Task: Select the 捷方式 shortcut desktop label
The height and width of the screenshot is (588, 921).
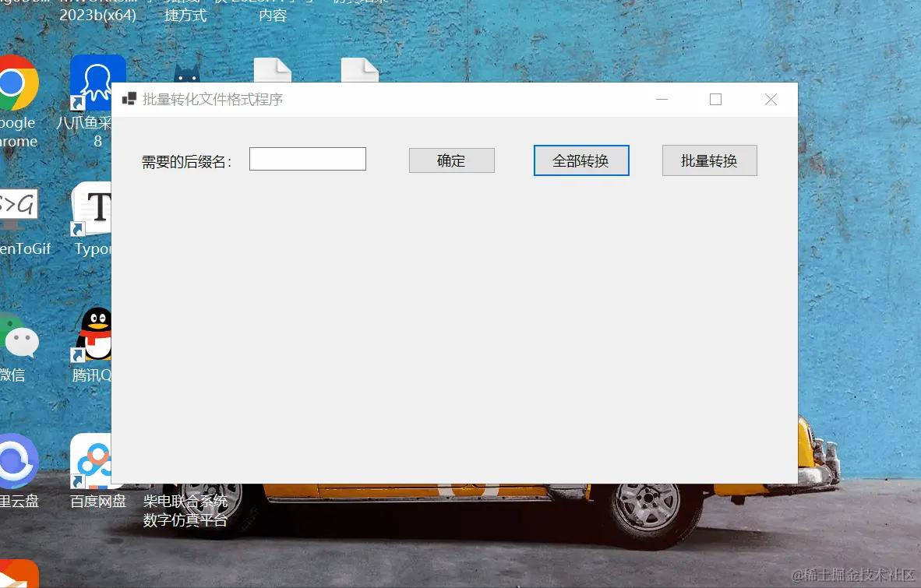Action: [185, 16]
